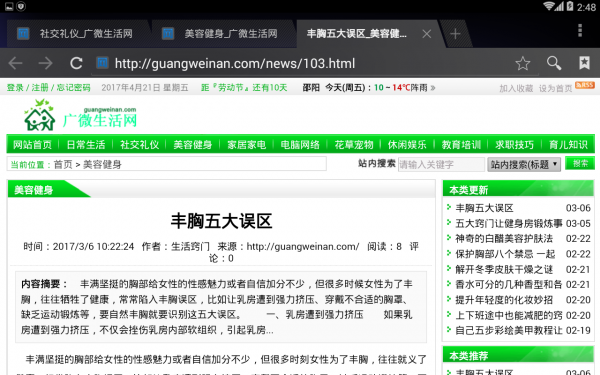The height and width of the screenshot is (375, 600).
Task: Click the 本类更新 panel header
Action: (518, 189)
